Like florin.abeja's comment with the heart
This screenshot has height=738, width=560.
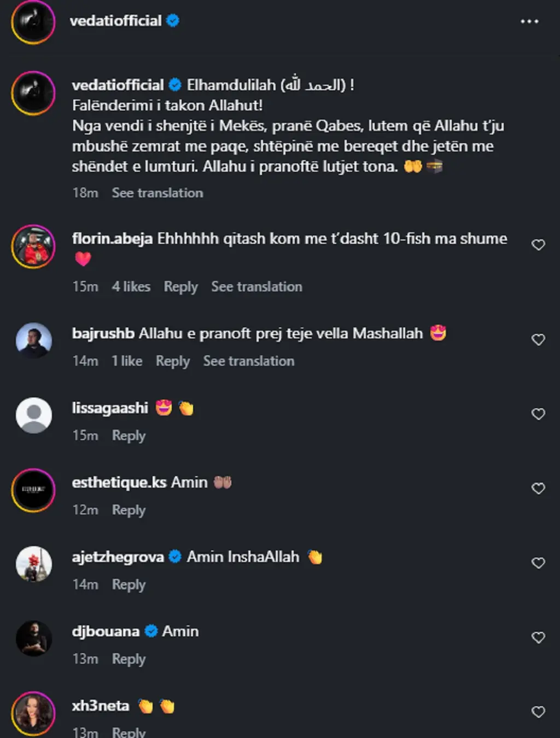coord(538,245)
